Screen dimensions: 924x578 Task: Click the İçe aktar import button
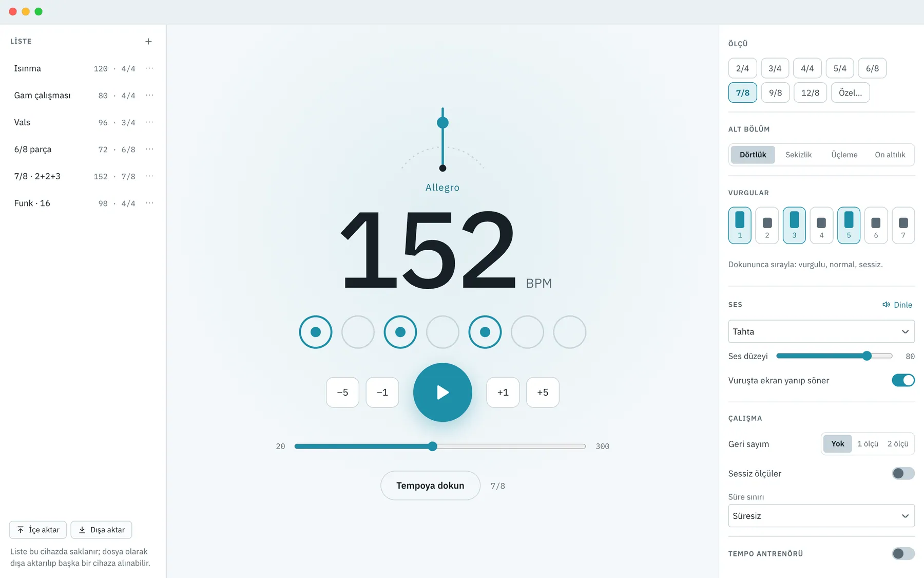tap(38, 530)
